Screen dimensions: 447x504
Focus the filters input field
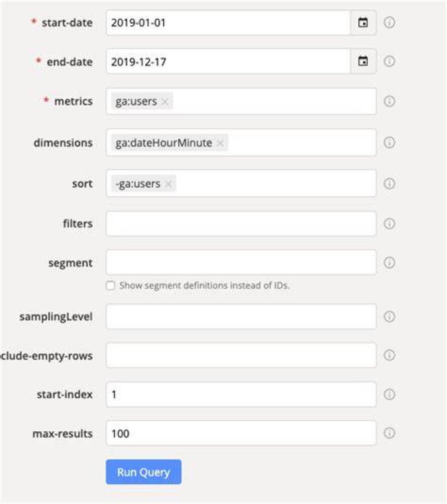point(241,223)
